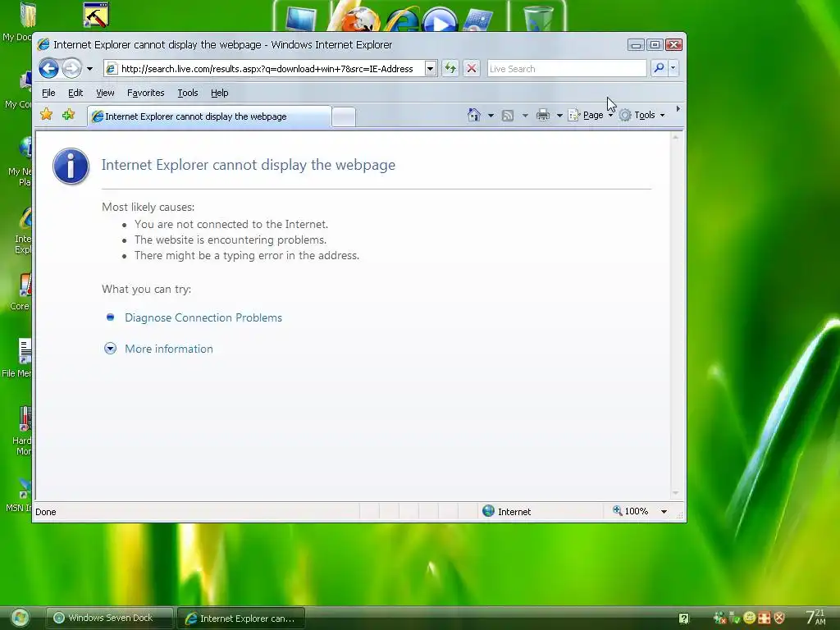This screenshot has width=840, height=630.
Task: Select the 'Internet Explorer cannot display' tab
Action: click(x=209, y=116)
